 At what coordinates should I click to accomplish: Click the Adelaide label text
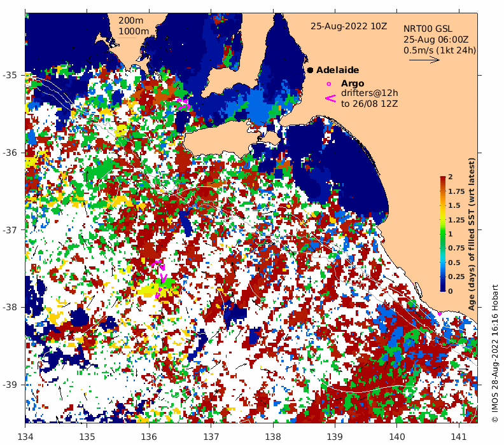click(337, 70)
